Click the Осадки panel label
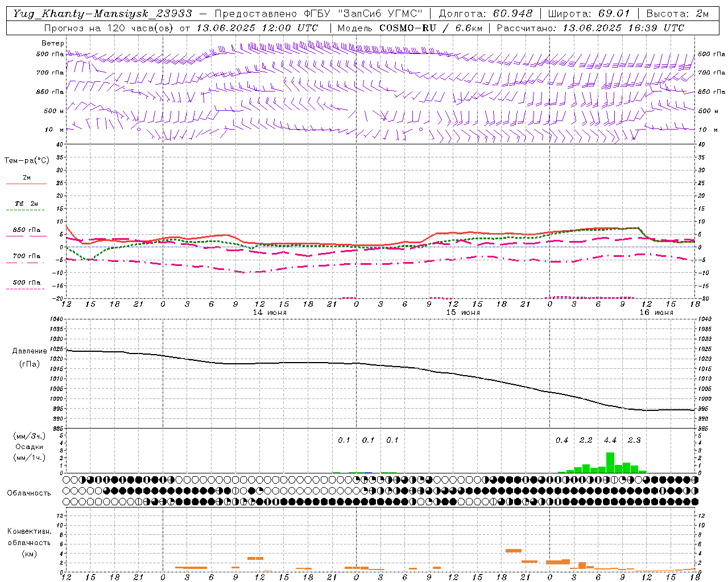This screenshot has width=728, height=582. 30,447
